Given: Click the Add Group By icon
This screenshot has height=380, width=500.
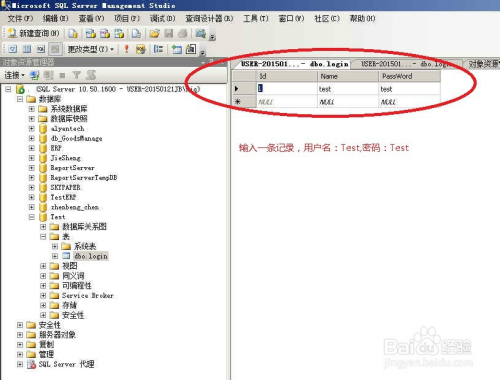Looking at the screenshot, I should pos(158,49).
